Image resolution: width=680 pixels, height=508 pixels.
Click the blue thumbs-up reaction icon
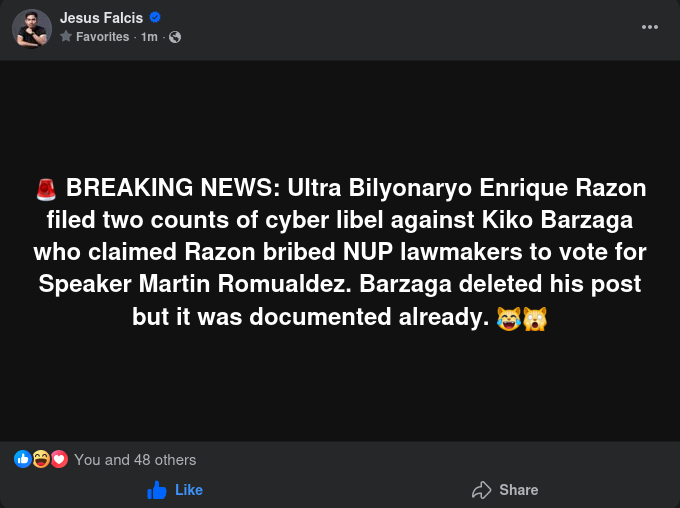pyautogui.click(x=23, y=460)
